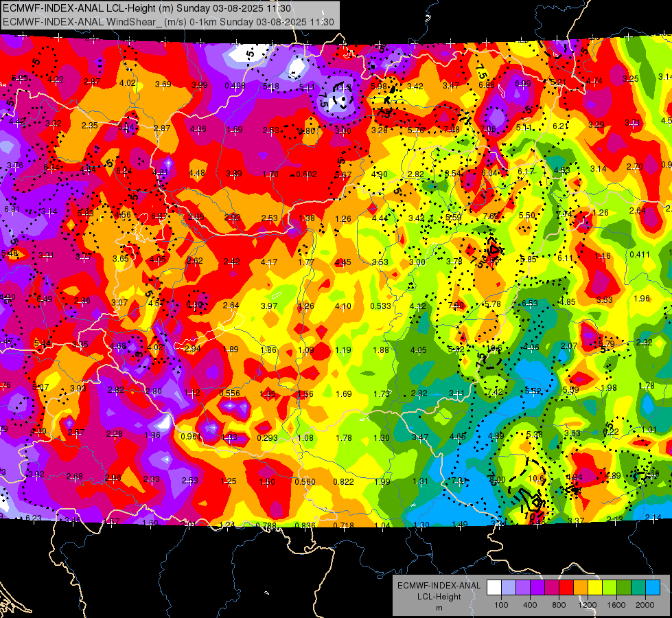The width and height of the screenshot is (672, 618).
Task: Click wind shear value 7.08
Action: (452, 129)
